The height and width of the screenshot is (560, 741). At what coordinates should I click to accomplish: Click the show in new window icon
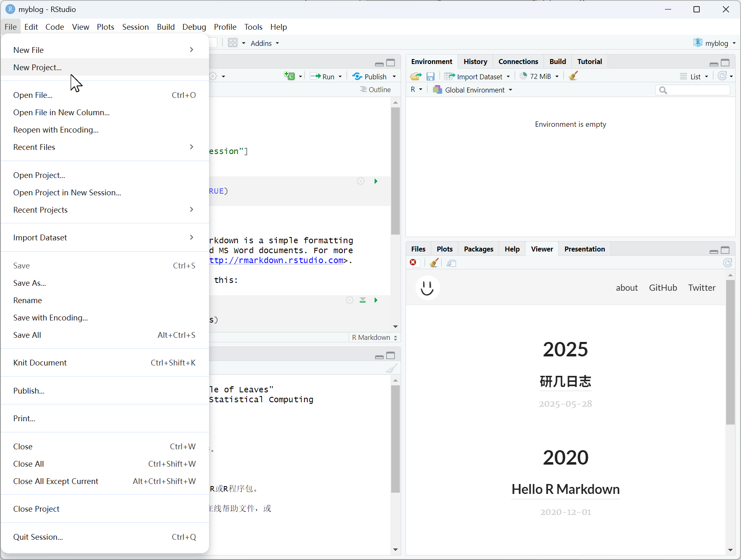click(451, 263)
